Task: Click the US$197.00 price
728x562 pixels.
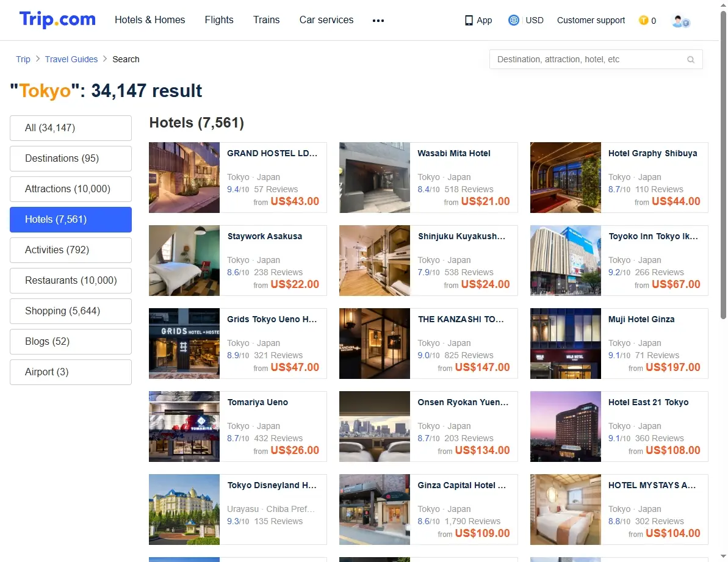Action: (672, 367)
